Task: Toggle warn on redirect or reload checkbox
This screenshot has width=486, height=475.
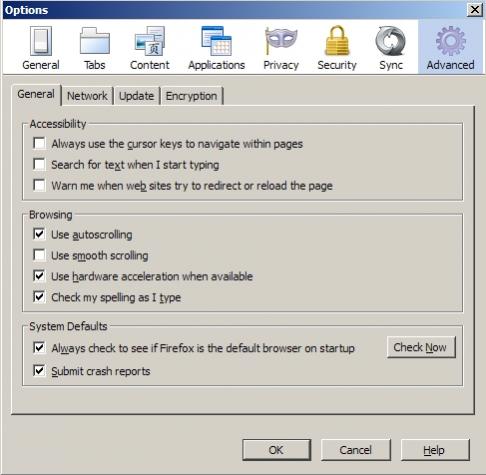Action: coord(39,185)
